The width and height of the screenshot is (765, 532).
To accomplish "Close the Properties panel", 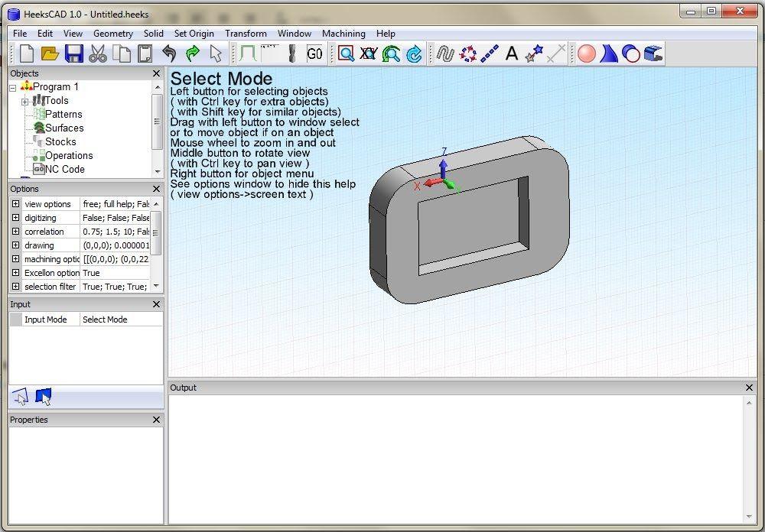I will pyautogui.click(x=156, y=420).
